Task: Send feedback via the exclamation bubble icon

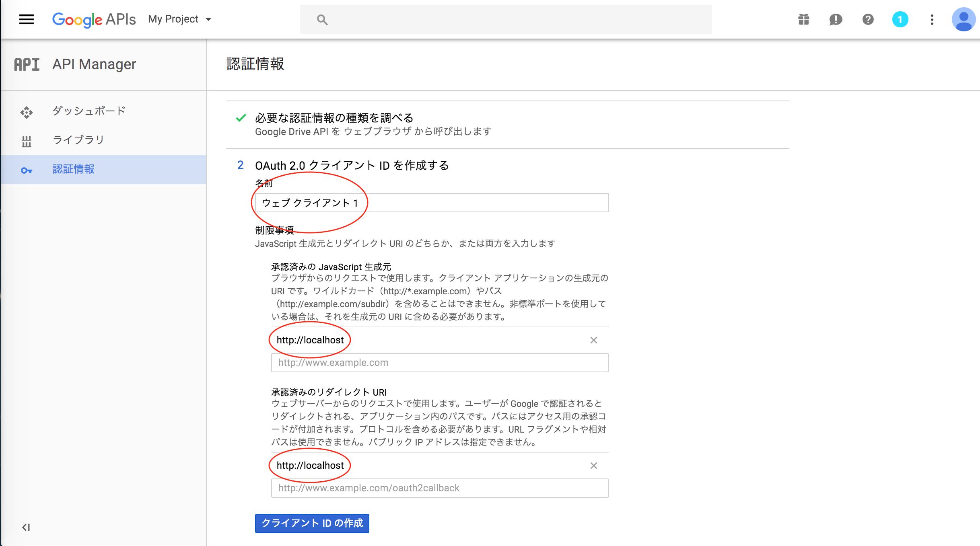Action: [835, 19]
